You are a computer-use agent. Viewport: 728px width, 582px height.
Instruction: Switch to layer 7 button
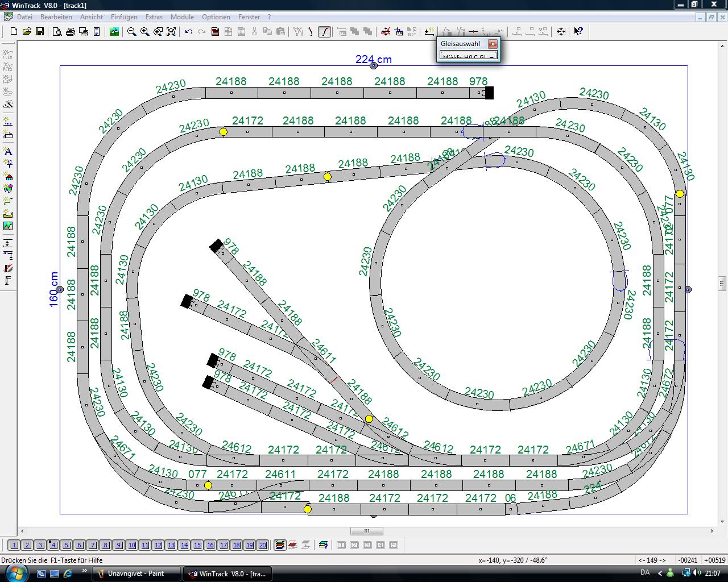point(93,545)
